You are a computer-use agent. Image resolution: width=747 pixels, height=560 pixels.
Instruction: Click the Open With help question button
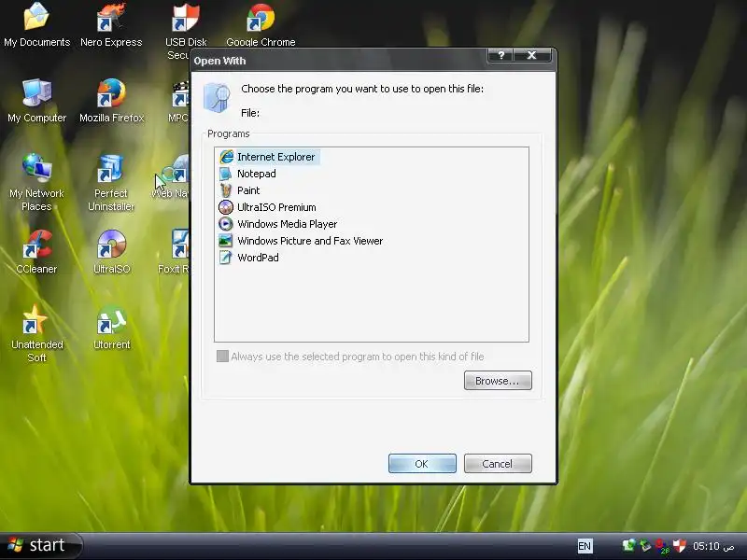coord(500,55)
